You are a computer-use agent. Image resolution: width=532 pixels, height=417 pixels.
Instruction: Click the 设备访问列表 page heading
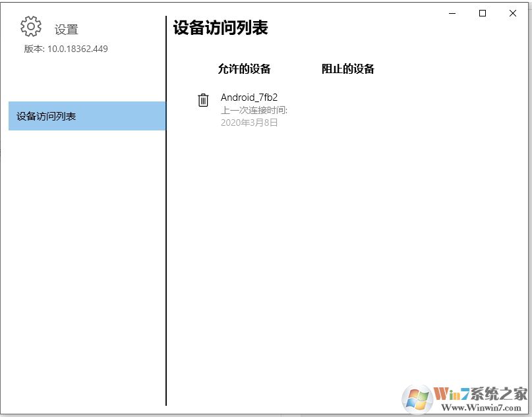[x=218, y=28]
